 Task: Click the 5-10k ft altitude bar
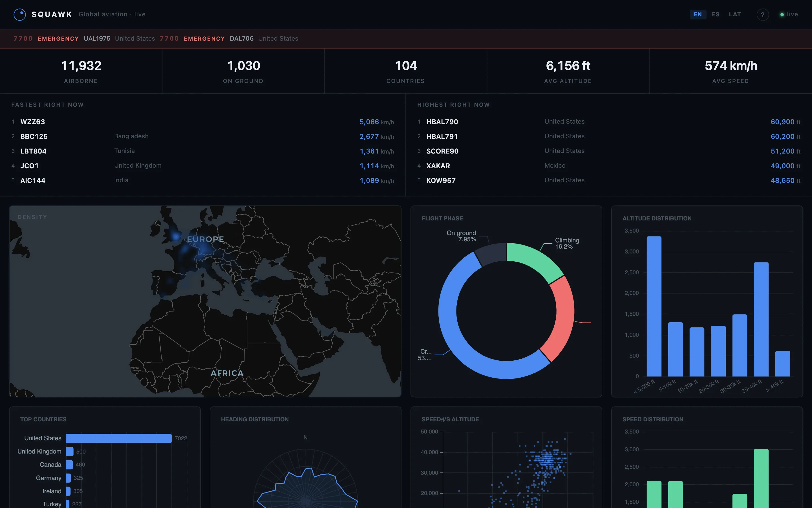[x=676, y=349]
